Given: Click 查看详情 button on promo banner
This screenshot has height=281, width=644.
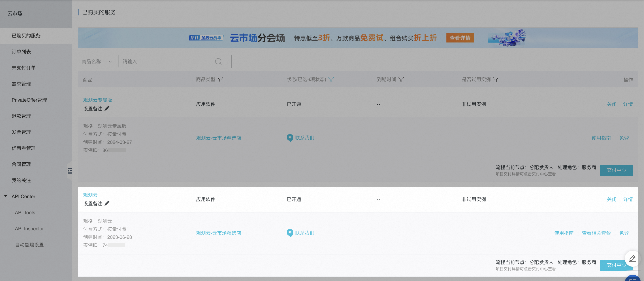Looking at the screenshot, I should [460, 38].
